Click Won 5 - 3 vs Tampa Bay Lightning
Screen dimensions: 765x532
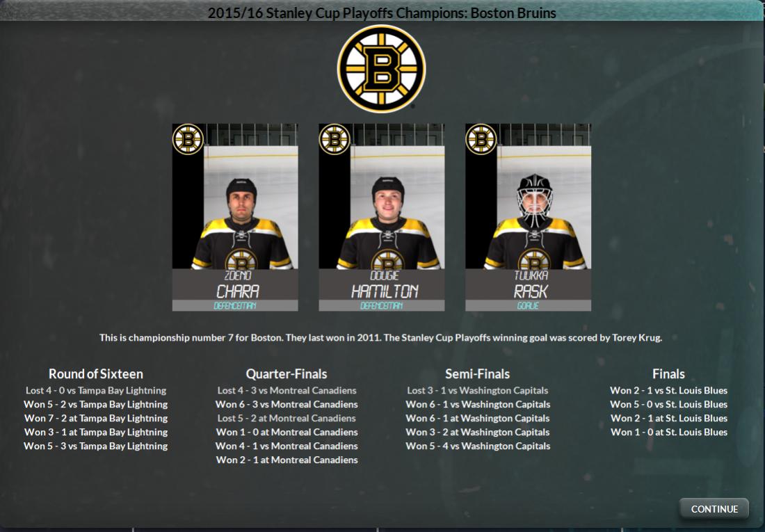(96, 446)
